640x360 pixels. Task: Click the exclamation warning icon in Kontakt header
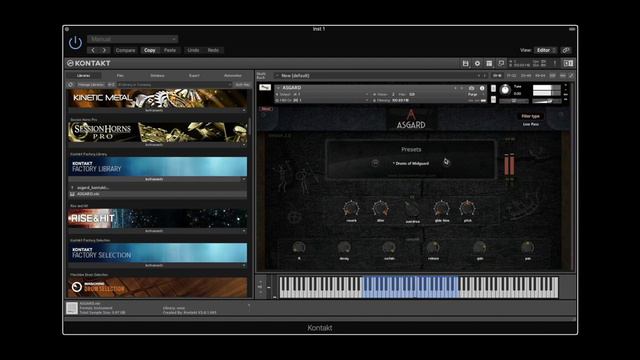555,63
